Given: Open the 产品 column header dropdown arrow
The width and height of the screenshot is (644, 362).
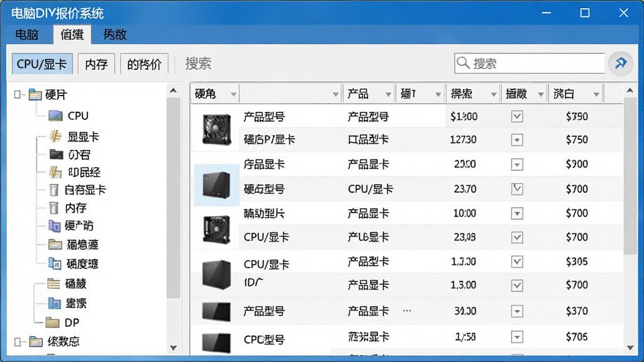Looking at the screenshot, I should coord(388,95).
